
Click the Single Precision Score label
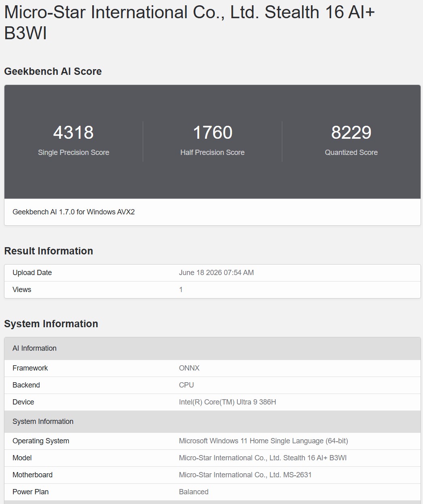point(74,152)
